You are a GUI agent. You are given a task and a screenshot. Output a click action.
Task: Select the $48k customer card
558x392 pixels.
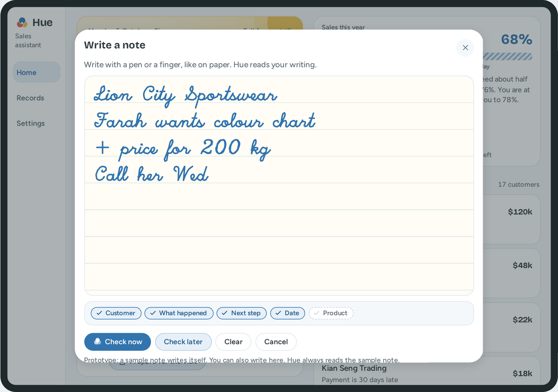[512, 273]
